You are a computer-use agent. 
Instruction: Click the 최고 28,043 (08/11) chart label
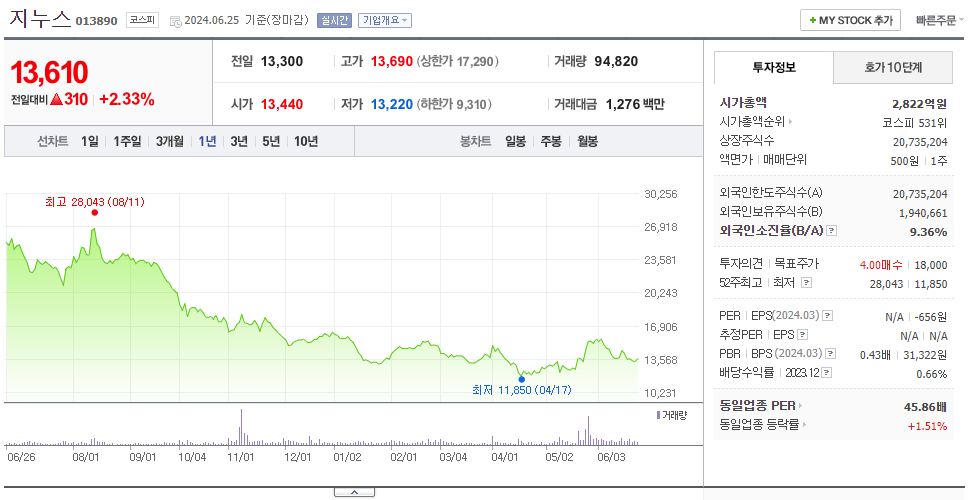(x=94, y=202)
